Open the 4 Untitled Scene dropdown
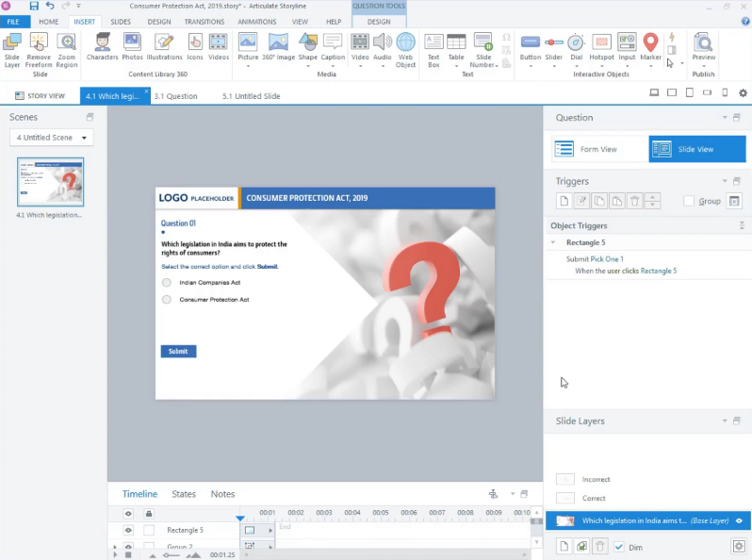The image size is (752, 560). pyautogui.click(x=51, y=138)
